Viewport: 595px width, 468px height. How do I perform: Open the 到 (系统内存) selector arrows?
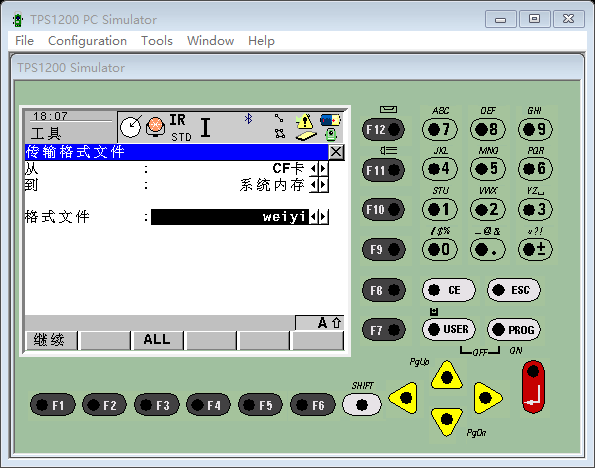[x=318, y=185]
